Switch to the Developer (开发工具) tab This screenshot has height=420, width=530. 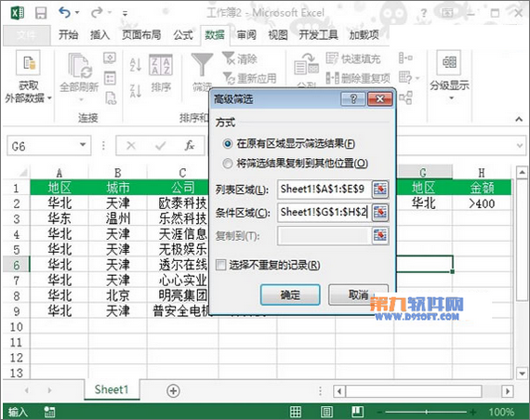(318, 34)
